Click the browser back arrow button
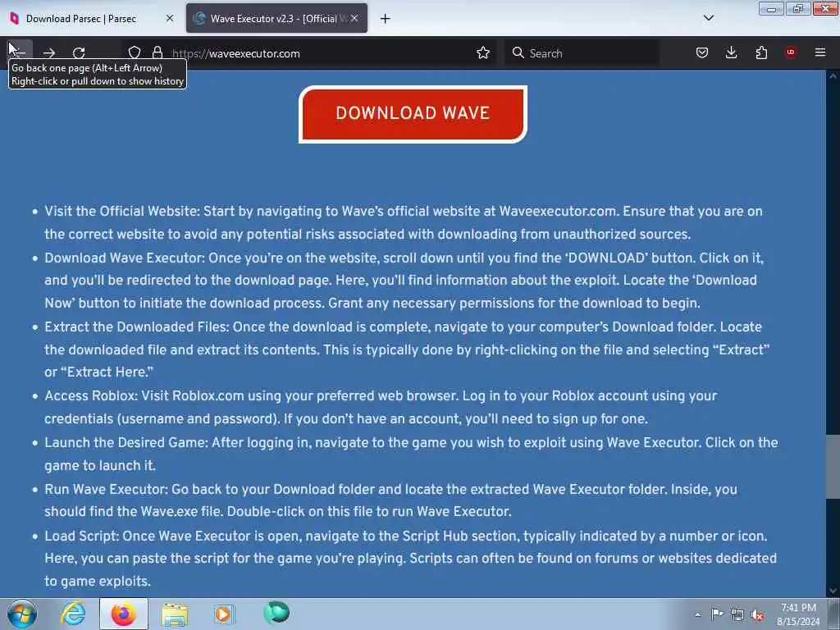Viewport: 840px width, 630px height. [x=20, y=52]
